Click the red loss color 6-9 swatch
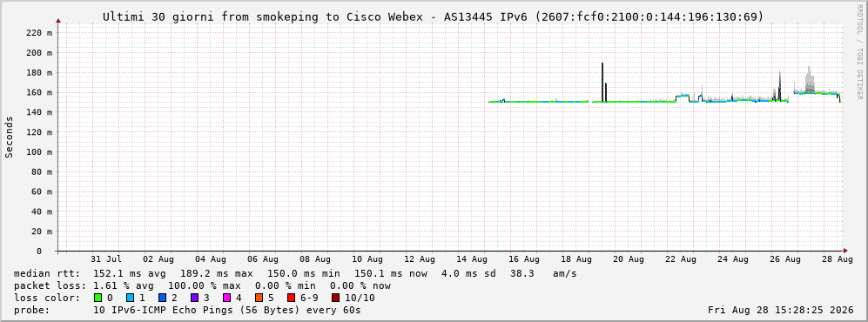 [291, 298]
